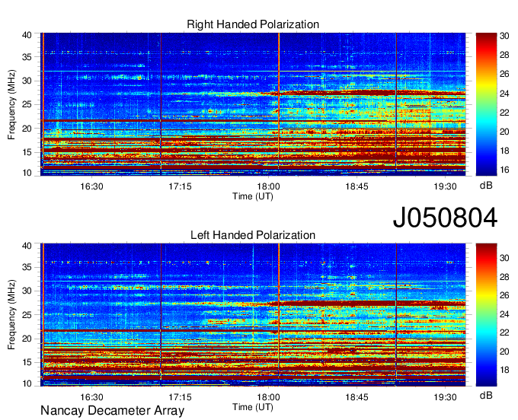Click the bottom plot's Time (UT) axis label
Image resolution: width=518 pixels, height=420 pixels.
pyautogui.click(x=253, y=407)
